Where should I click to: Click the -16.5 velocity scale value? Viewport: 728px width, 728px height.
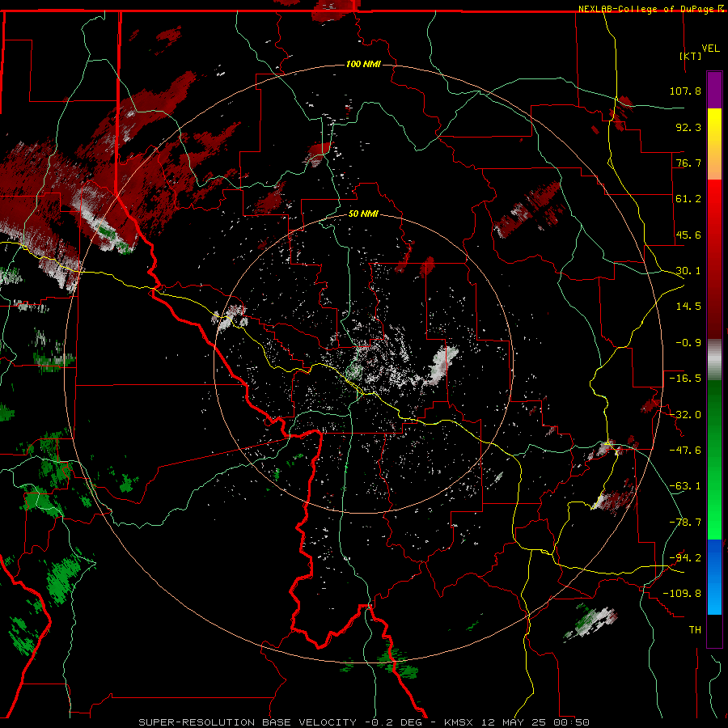coord(685,379)
